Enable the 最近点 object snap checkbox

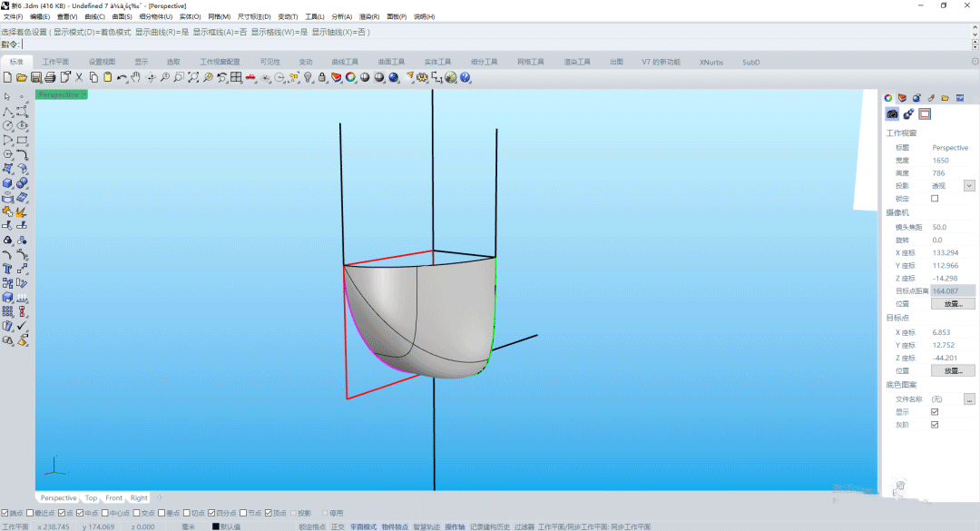click(x=30, y=513)
